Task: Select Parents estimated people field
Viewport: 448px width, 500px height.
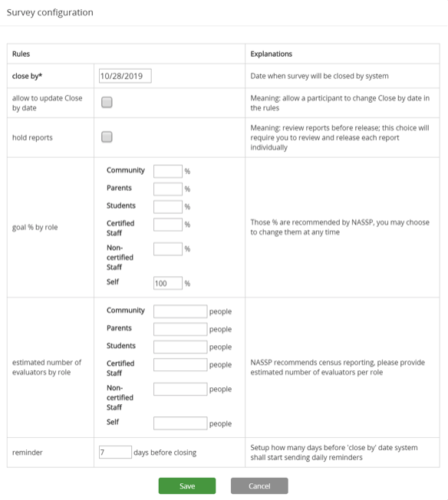Action: coord(180,329)
